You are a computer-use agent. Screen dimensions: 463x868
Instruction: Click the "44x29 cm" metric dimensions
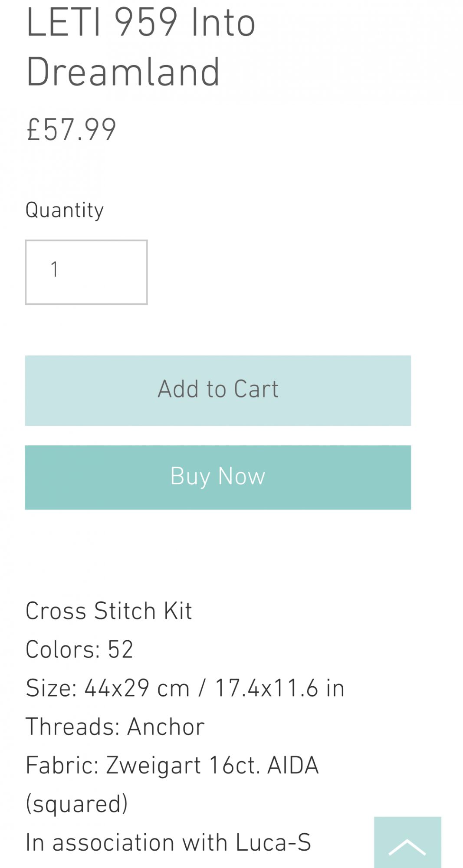[x=137, y=688]
